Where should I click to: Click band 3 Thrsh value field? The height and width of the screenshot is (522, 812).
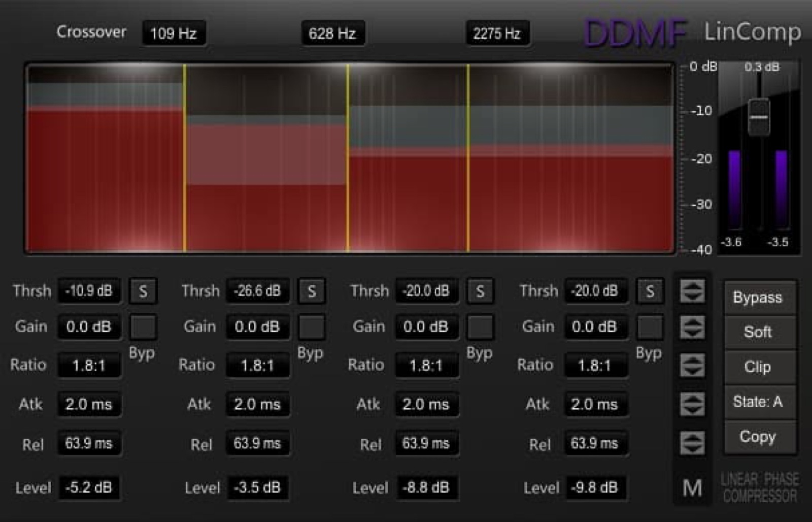pos(426,291)
